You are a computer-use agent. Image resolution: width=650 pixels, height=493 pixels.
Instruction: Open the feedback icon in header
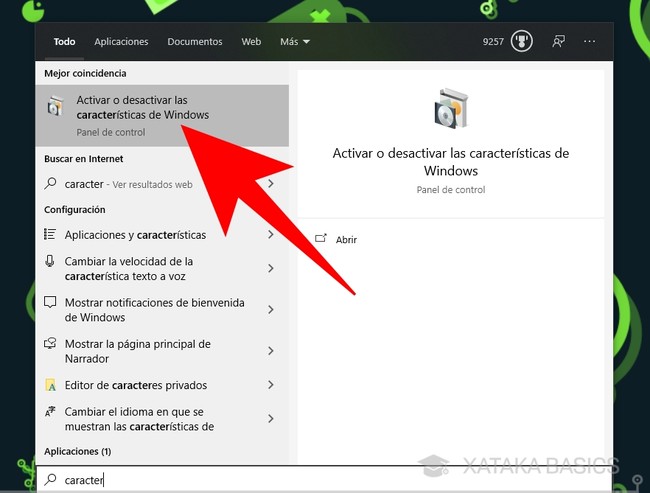tap(557, 42)
